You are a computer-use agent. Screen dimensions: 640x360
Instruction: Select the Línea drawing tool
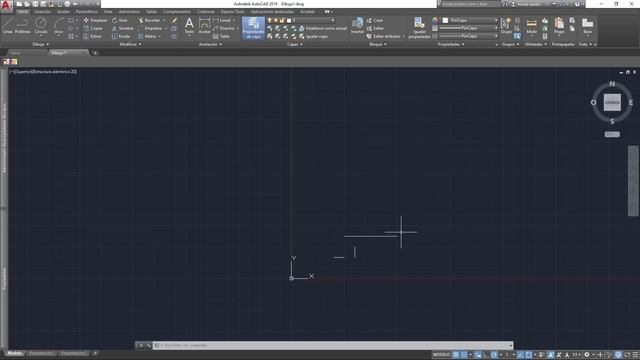7,25
